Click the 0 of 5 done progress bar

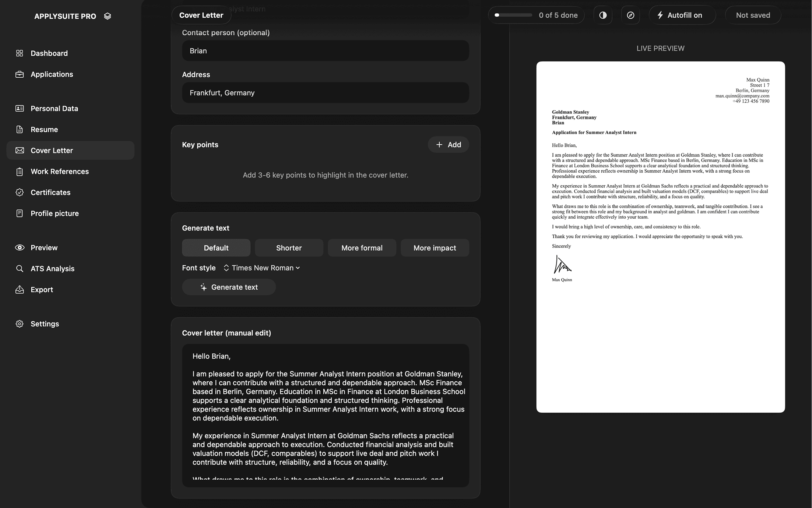click(x=514, y=15)
